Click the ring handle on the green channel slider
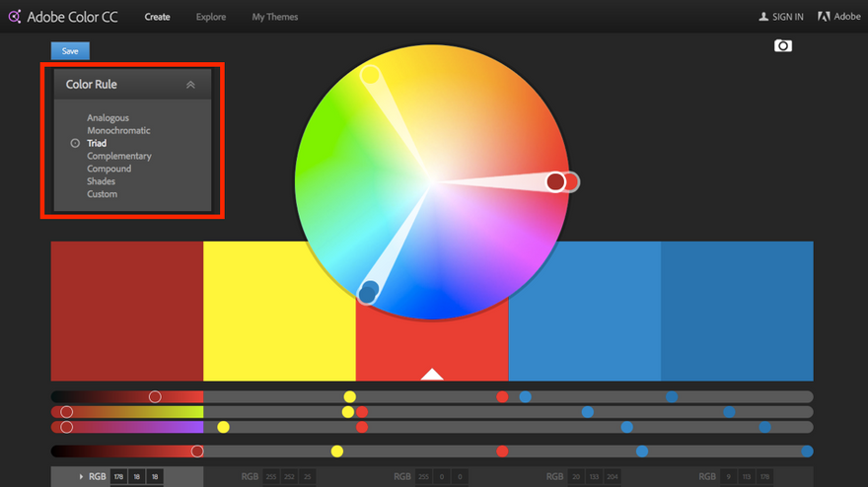The height and width of the screenshot is (487, 868). pyautogui.click(x=66, y=412)
